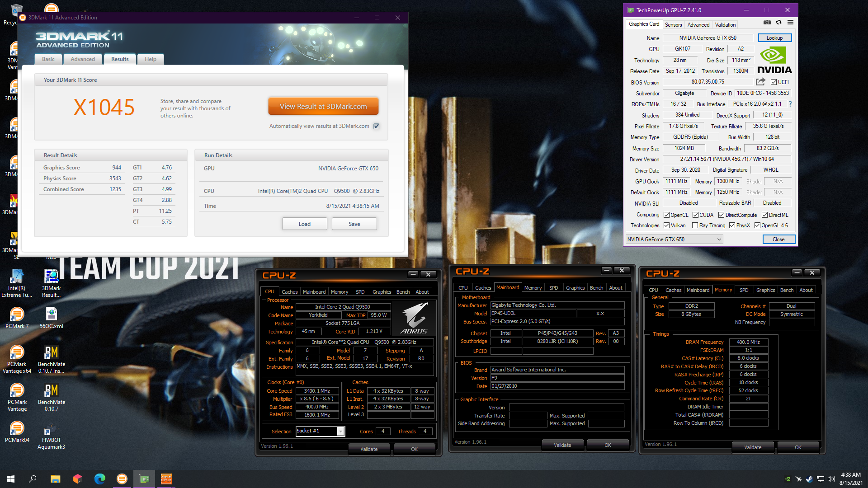Toggle the Ray Tracing checkbox
The width and height of the screenshot is (868, 488).
point(695,225)
